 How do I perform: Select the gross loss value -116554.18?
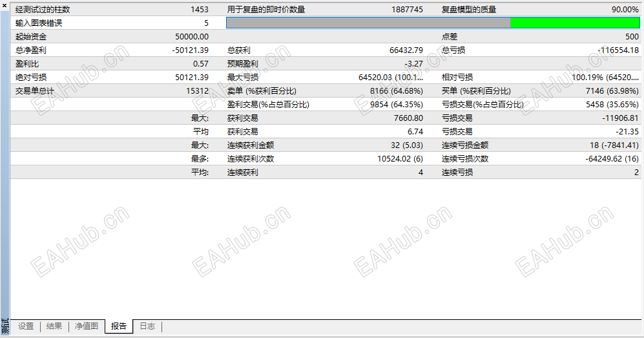[x=618, y=50]
